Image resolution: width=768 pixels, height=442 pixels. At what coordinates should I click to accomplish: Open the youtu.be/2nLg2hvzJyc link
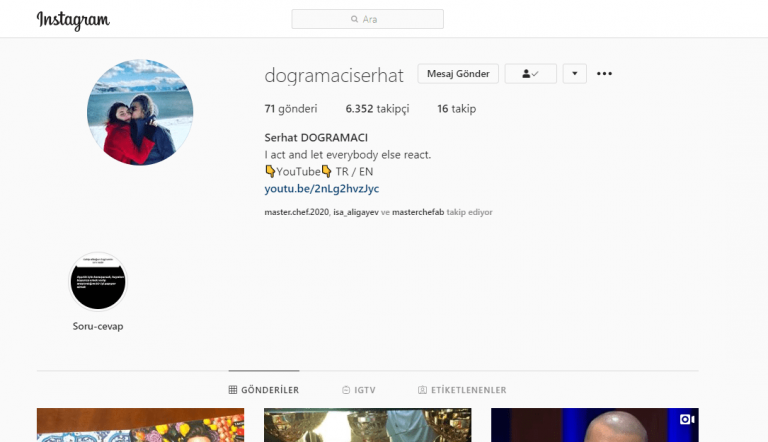(321, 188)
